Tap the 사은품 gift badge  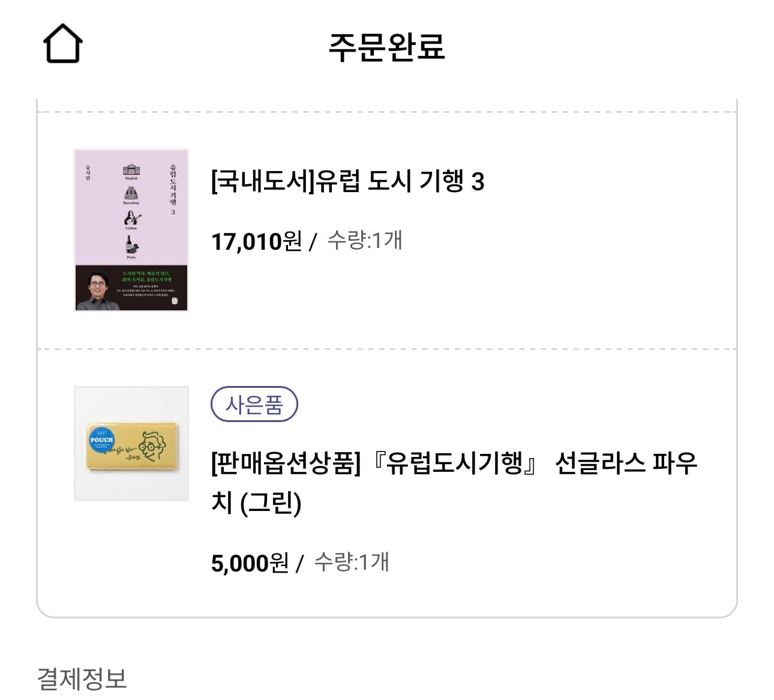coord(254,405)
